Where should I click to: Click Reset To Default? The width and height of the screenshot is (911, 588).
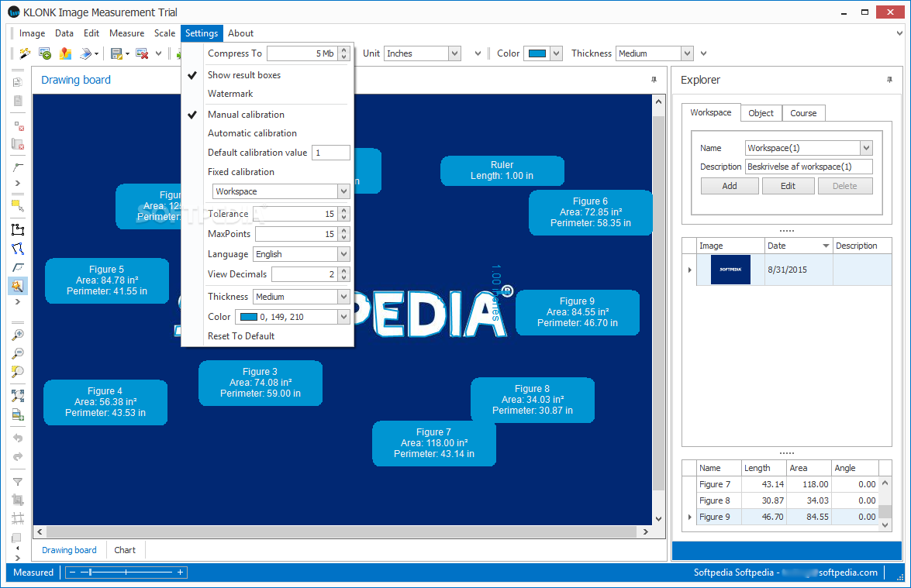click(241, 336)
